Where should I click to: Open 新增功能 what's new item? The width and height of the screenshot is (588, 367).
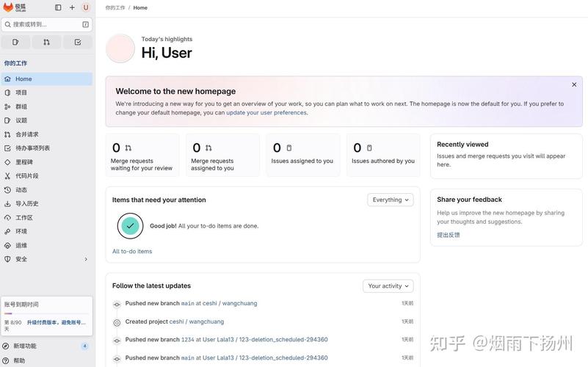coord(47,346)
